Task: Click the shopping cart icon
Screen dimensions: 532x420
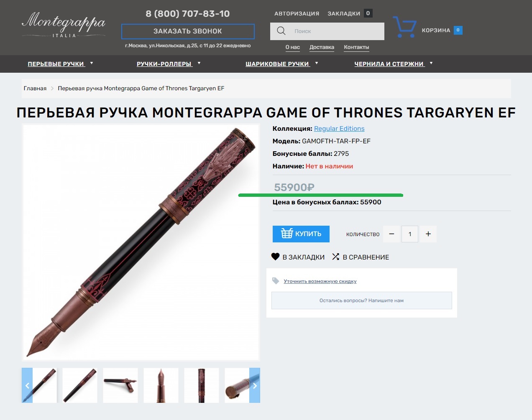Action: tap(404, 27)
